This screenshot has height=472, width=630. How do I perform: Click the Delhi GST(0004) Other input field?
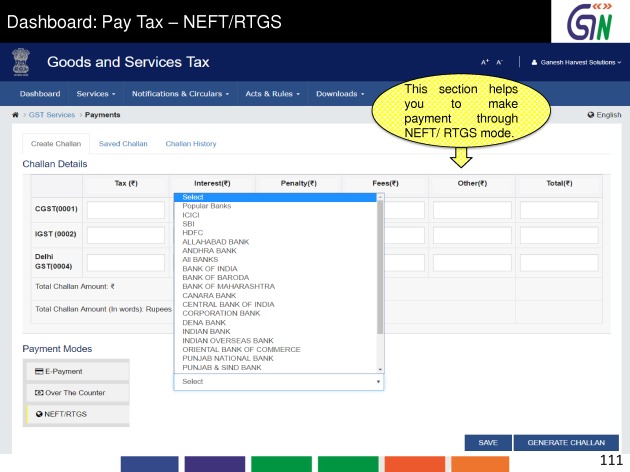point(472,263)
